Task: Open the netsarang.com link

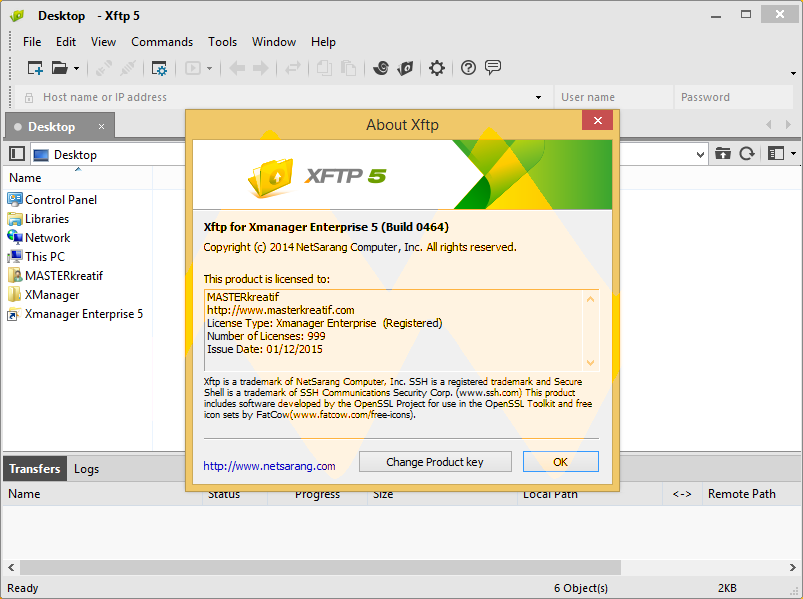Action: (269, 466)
